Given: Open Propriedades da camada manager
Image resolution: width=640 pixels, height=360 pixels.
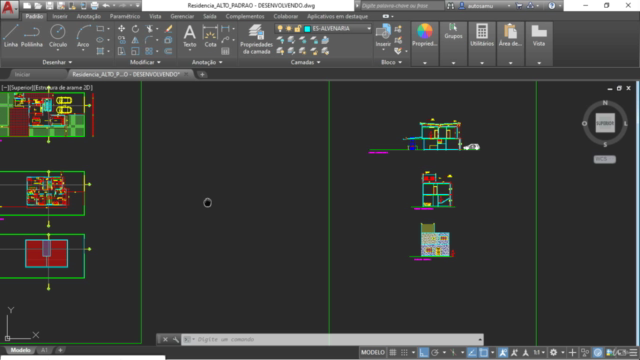Looking at the screenshot, I should [x=256, y=39].
